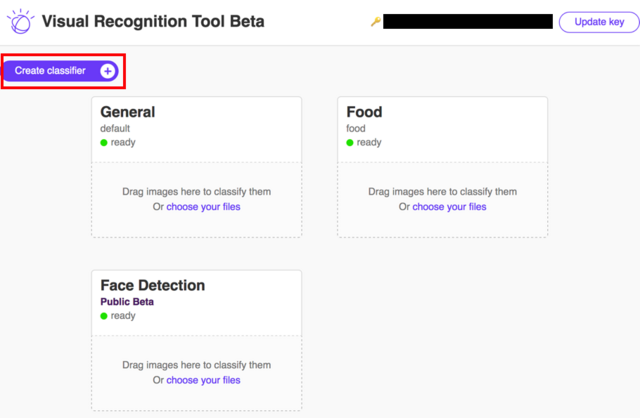The height and width of the screenshot is (418, 640).
Task: Click the 'default' classifier id text
Action: (115, 129)
